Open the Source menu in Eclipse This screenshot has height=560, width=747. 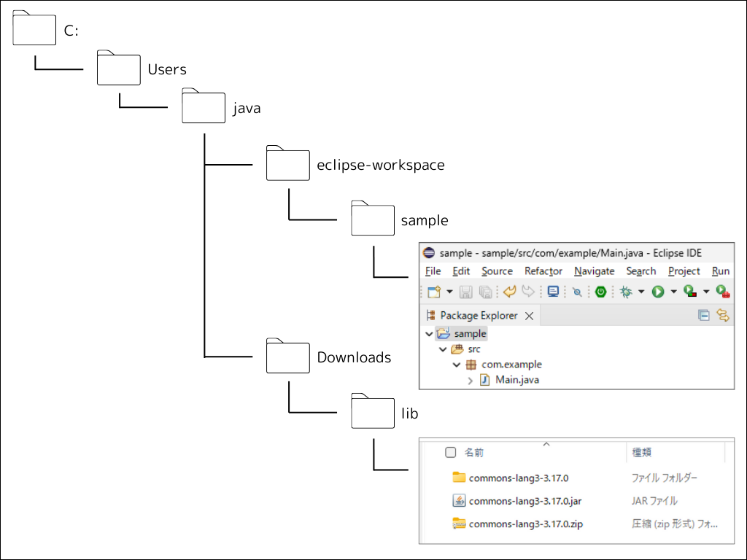497,271
